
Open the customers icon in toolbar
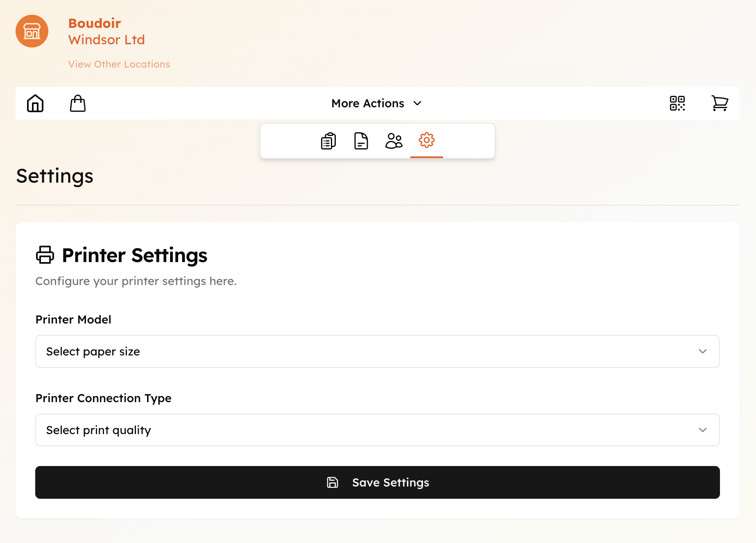tap(394, 141)
